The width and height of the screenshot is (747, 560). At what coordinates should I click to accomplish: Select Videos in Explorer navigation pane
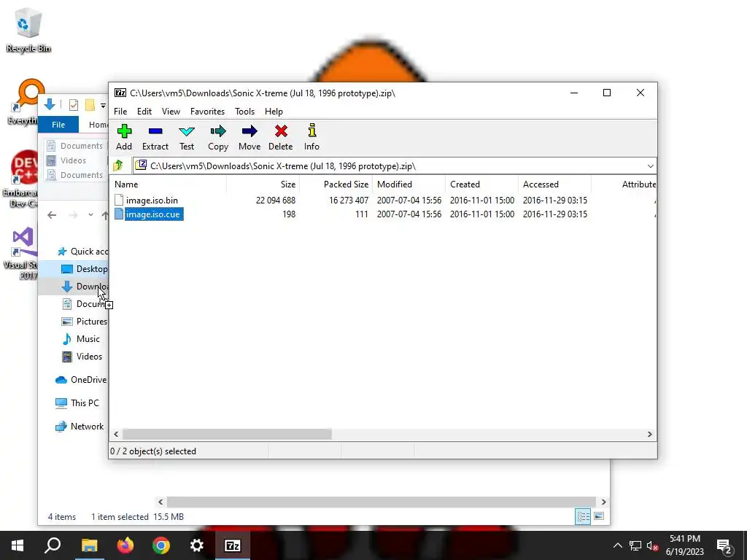click(x=82, y=356)
